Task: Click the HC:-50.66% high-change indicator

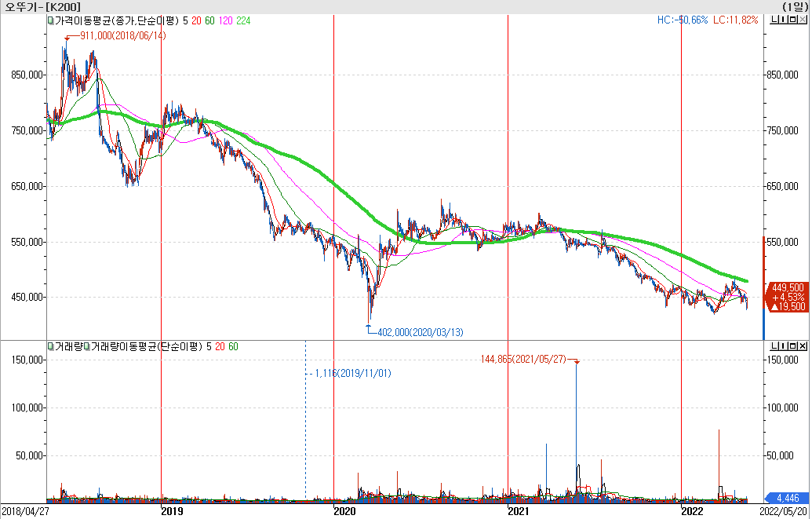Action: click(683, 20)
